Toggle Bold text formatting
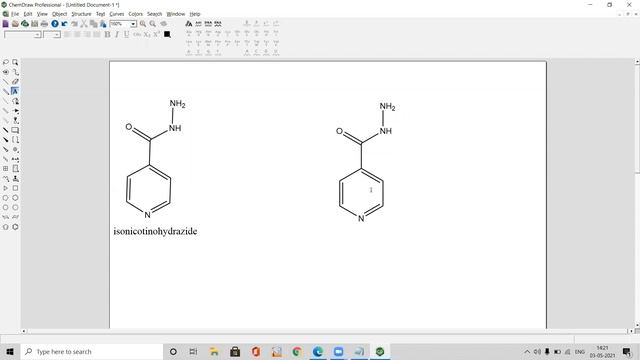The height and width of the screenshot is (360, 640). (107, 35)
